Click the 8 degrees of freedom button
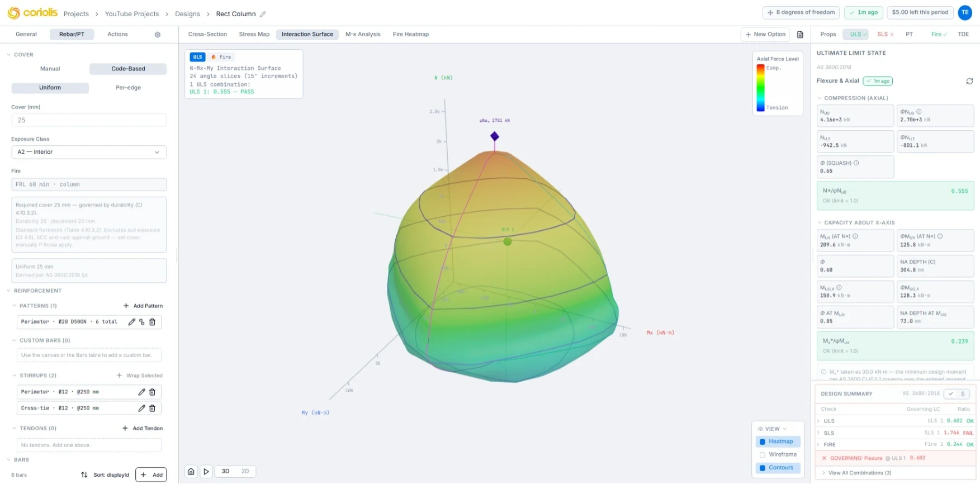The width and height of the screenshot is (980, 494). [801, 12]
